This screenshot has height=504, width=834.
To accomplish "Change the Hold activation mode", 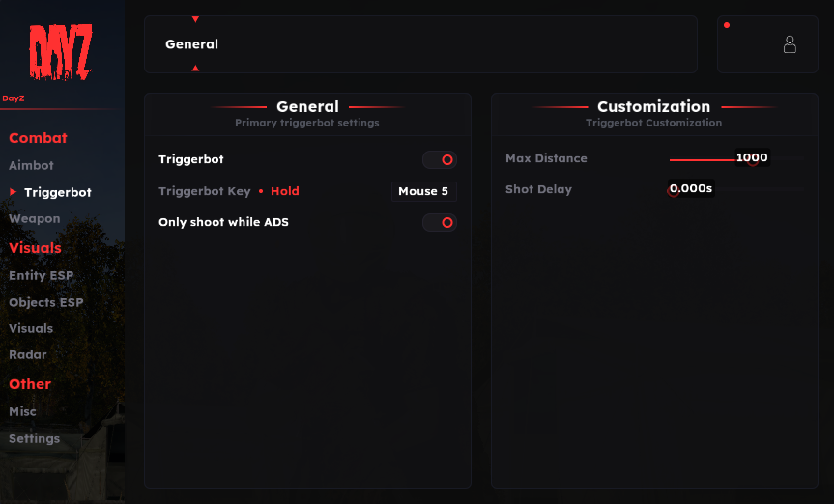I will point(284,191).
